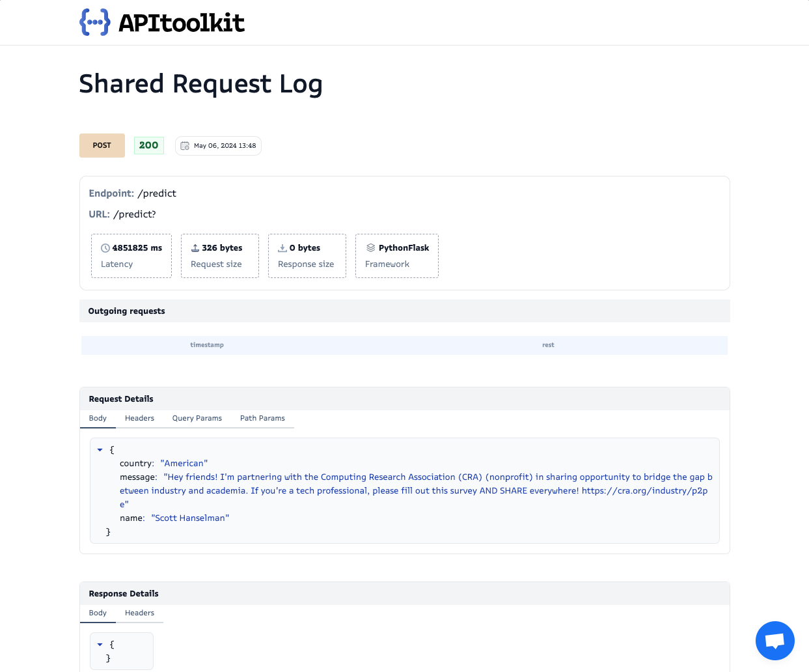Image resolution: width=809 pixels, height=672 pixels.
Task: Click the /predict endpoint text
Action: [158, 193]
